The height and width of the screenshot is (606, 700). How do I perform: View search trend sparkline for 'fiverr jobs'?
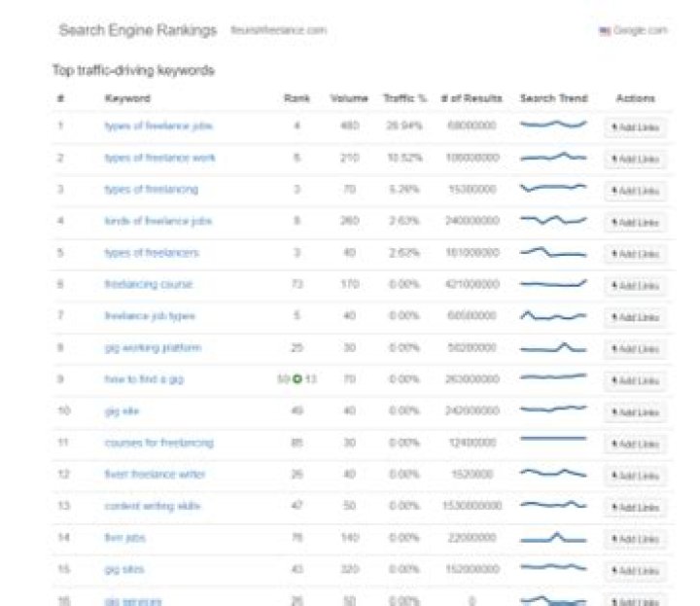point(553,536)
